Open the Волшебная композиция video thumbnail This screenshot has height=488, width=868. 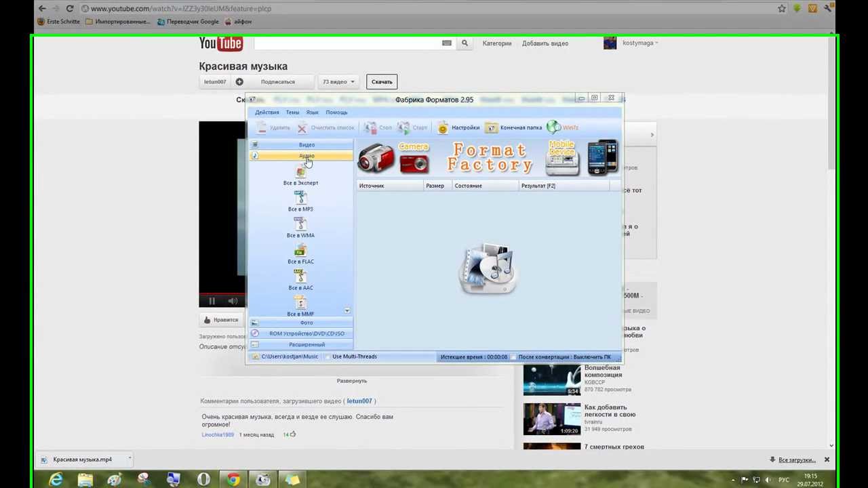pos(552,380)
